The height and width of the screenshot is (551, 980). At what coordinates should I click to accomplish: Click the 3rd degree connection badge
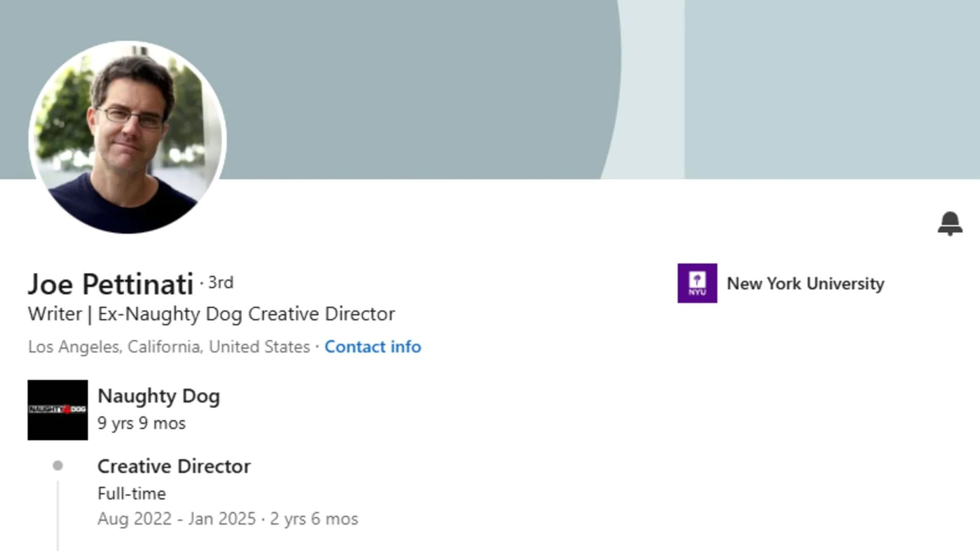pos(220,283)
